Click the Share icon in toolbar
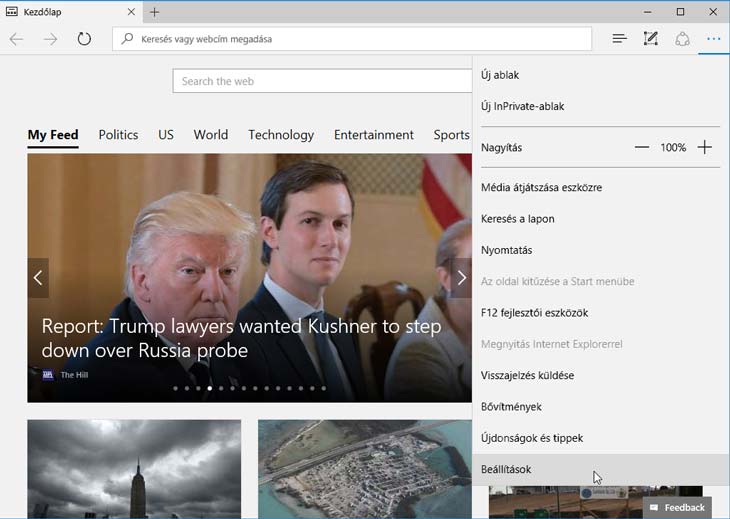The image size is (730, 519). (683, 39)
